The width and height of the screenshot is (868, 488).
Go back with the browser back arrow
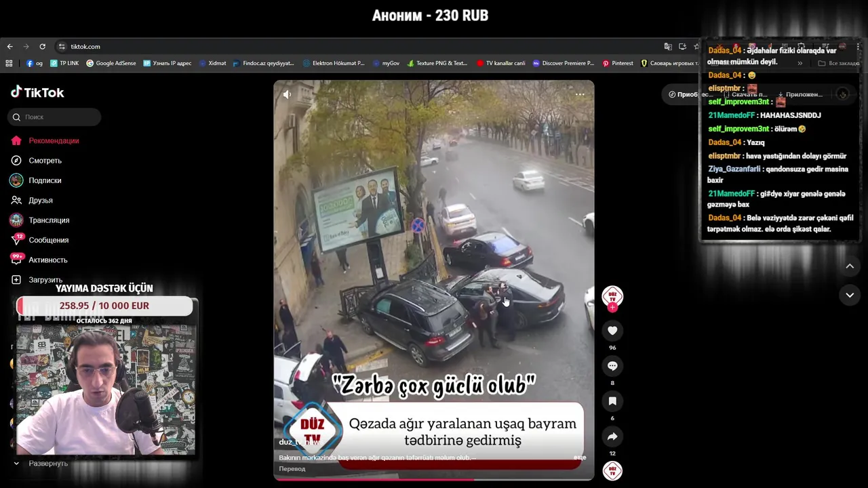[x=9, y=46]
